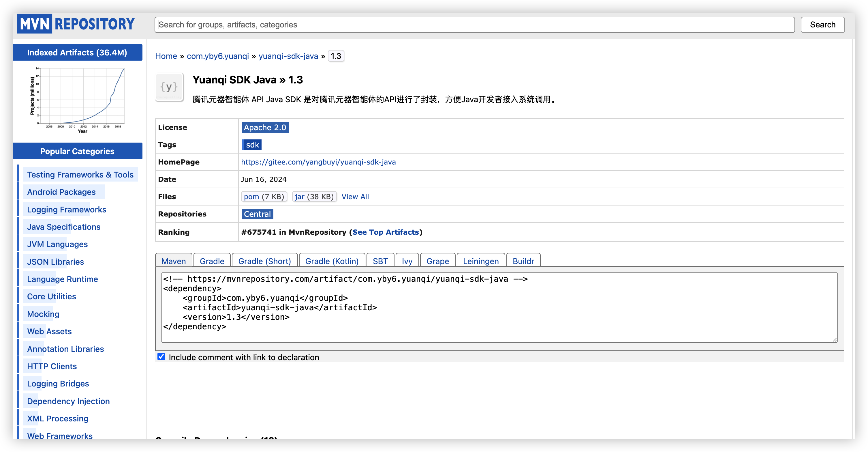The height and width of the screenshot is (452, 868).
Task: Click the Search button
Action: (822, 25)
